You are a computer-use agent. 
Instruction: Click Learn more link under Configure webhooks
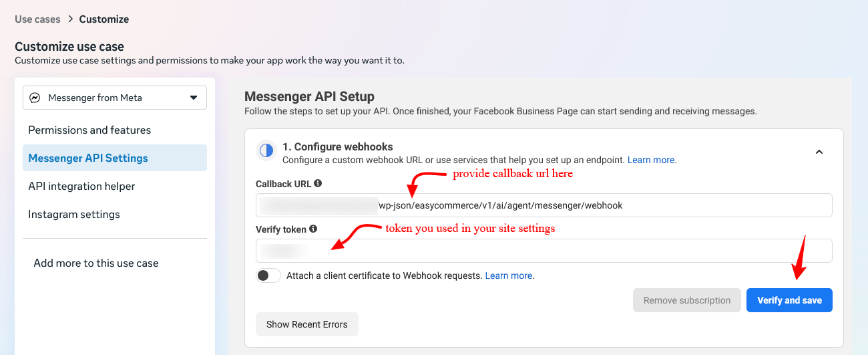(652, 160)
